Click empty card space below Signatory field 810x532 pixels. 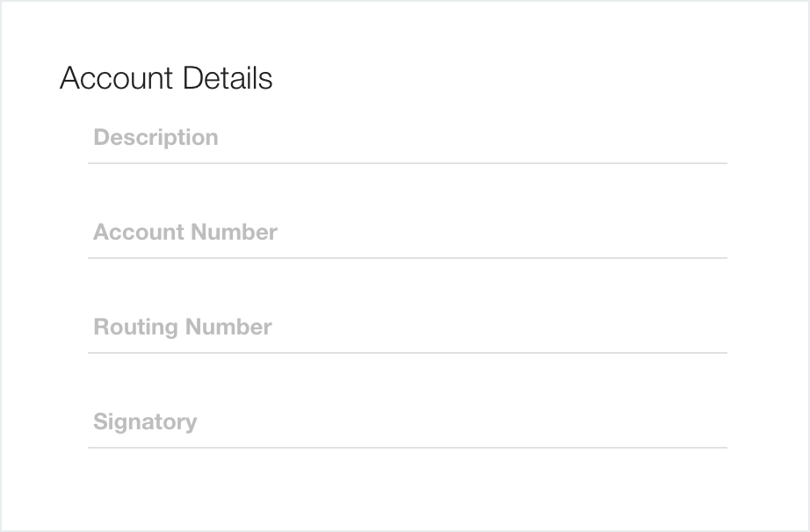point(408,490)
